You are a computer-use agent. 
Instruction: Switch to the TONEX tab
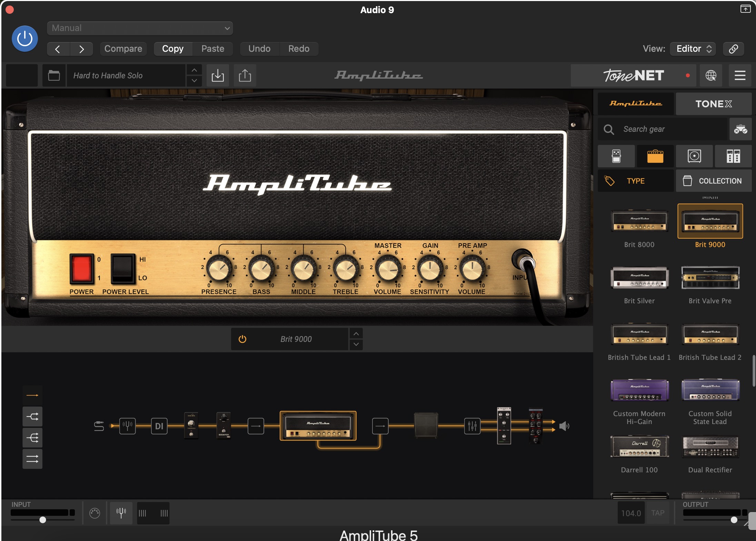(x=714, y=104)
